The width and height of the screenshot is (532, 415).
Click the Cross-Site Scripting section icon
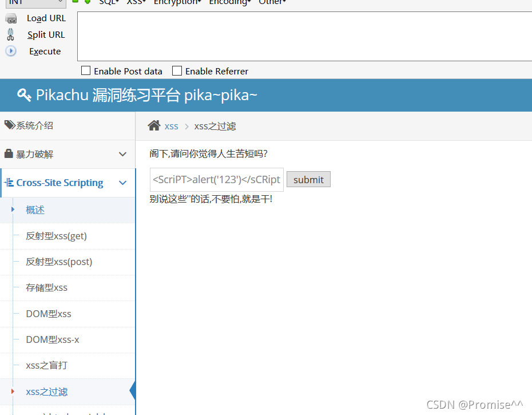[9, 183]
